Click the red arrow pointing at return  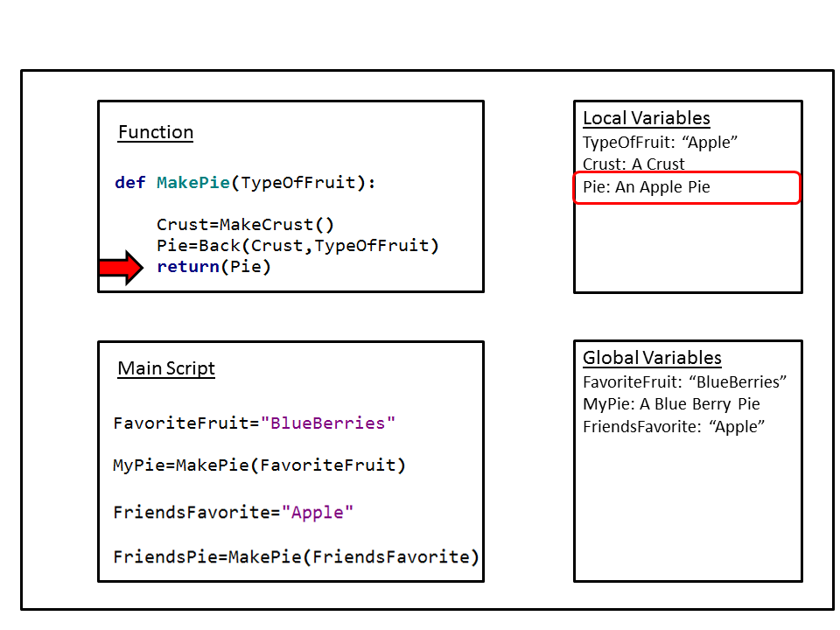121,267
